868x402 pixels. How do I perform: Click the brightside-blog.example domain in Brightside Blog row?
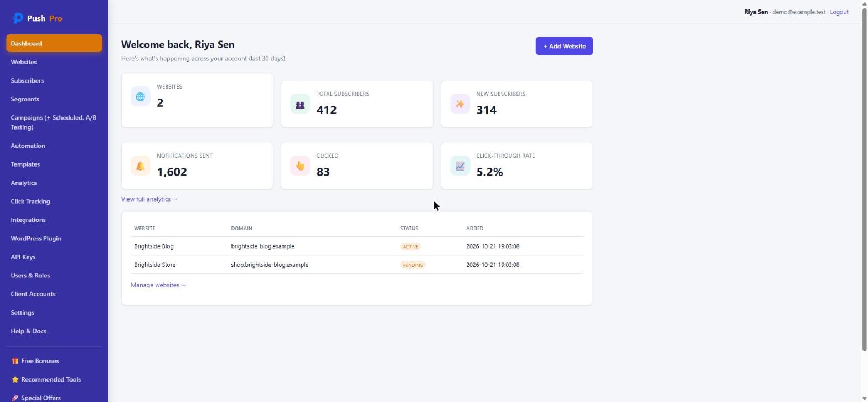[x=263, y=246]
